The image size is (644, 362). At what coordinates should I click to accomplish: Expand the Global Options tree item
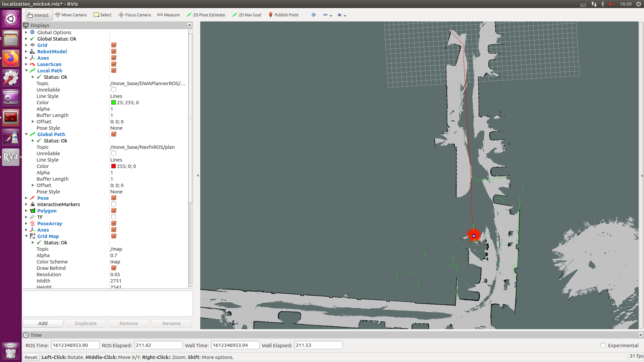26,33
